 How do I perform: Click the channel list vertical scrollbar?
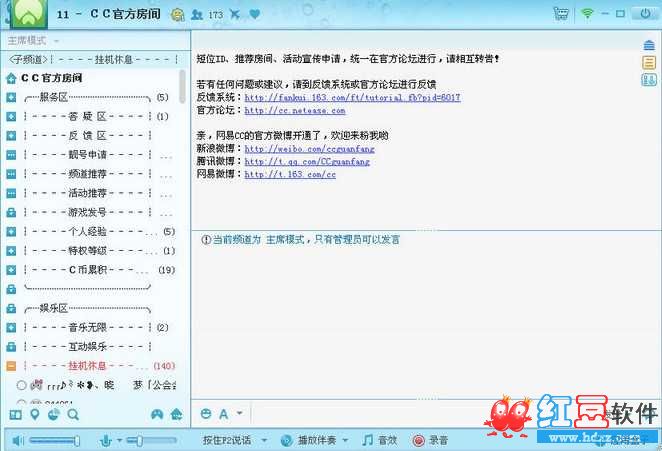click(182, 87)
